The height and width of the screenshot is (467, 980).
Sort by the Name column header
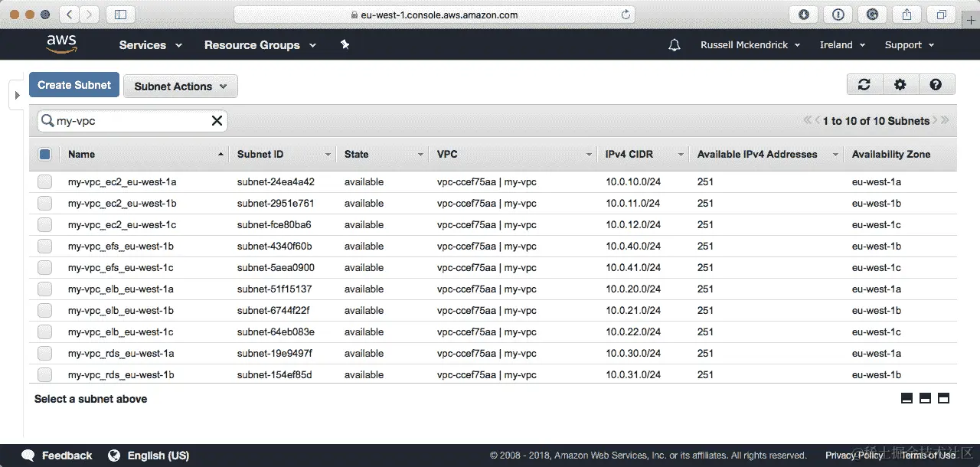(x=81, y=154)
